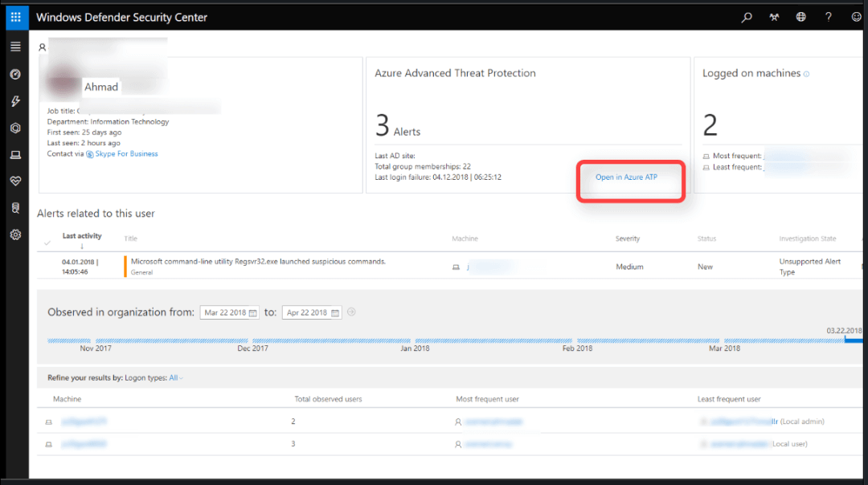Click the Open in Azure ATP link
The height and width of the screenshot is (485, 868).
[x=626, y=177]
